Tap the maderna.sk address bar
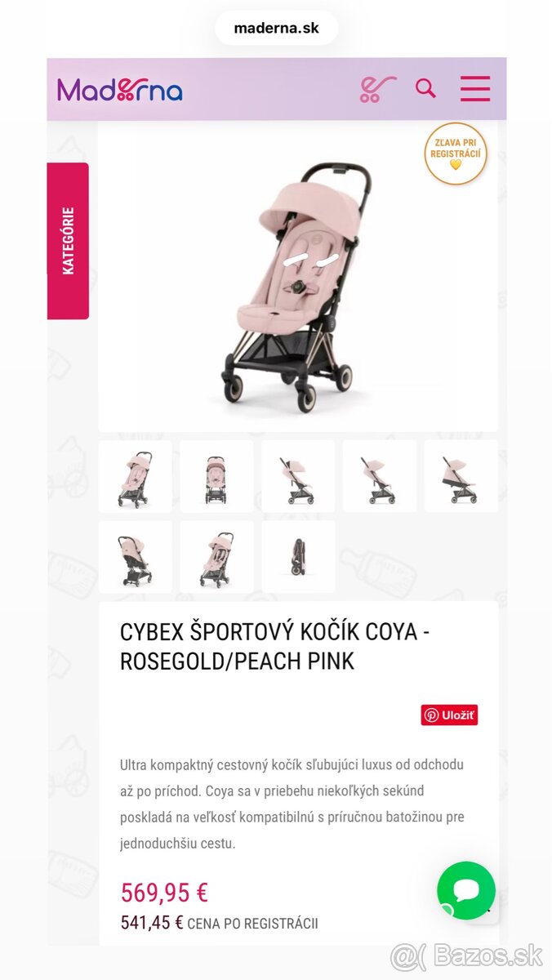The width and height of the screenshot is (552, 980). pos(276,28)
